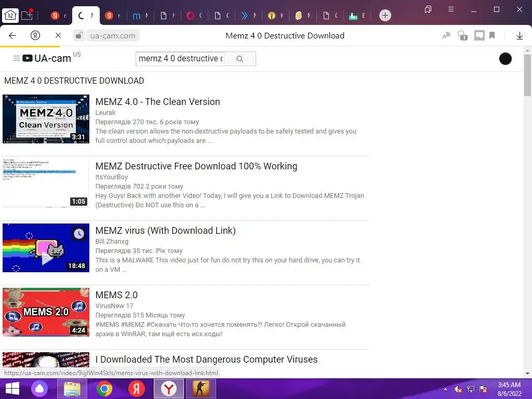The width and height of the screenshot is (532, 399).
Task: Click the Nyan Cat video thumbnail
Action: pyautogui.click(x=46, y=248)
